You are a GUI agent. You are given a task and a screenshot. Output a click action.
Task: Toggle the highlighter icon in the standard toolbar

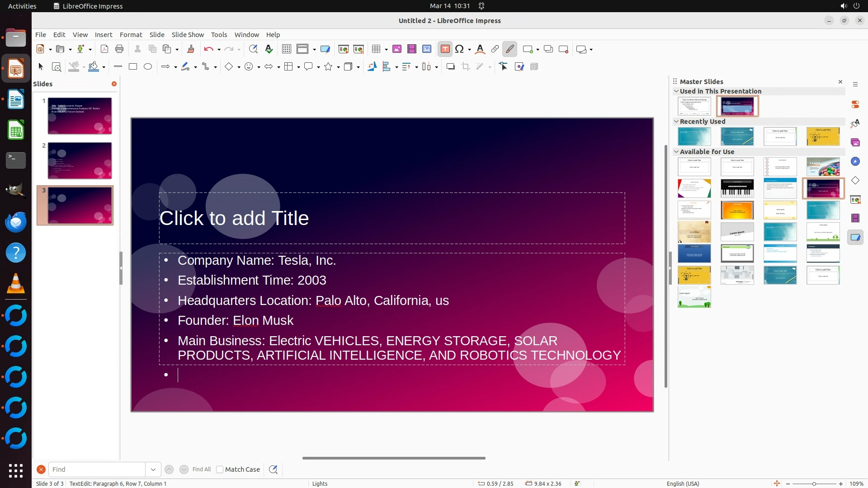(x=510, y=49)
